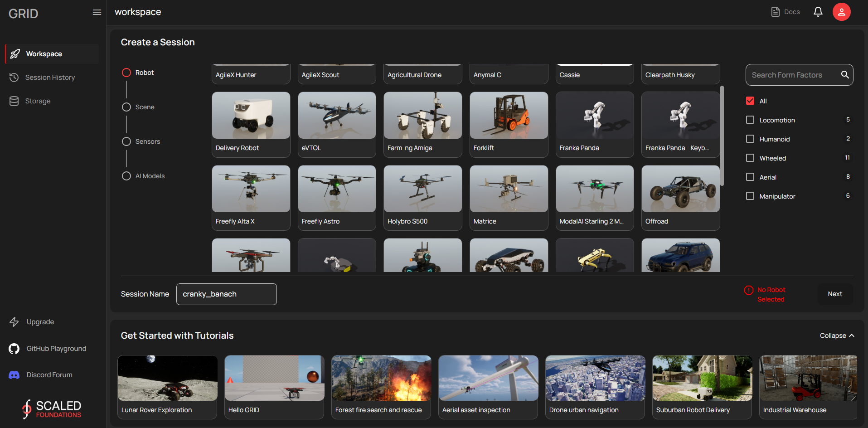
Task: Select the Sensors step
Action: click(x=141, y=141)
